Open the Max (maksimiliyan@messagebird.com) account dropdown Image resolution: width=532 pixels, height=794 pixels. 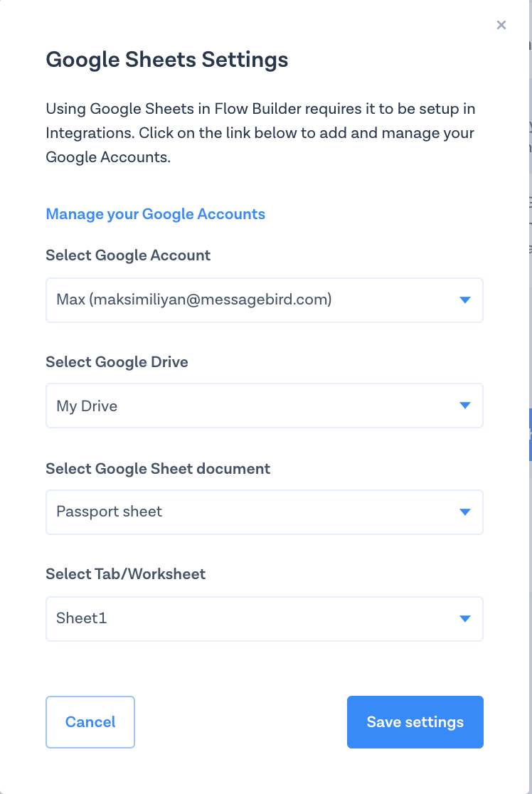249,300
